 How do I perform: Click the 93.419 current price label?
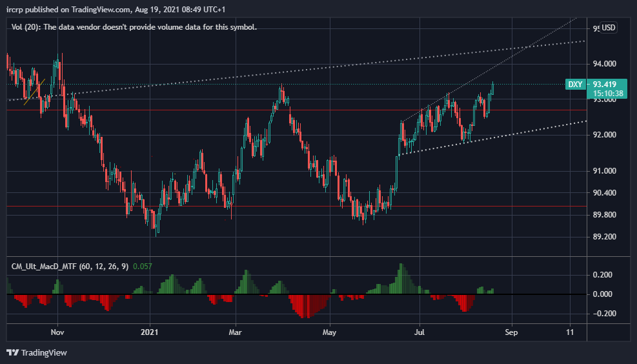pos(605,85)
